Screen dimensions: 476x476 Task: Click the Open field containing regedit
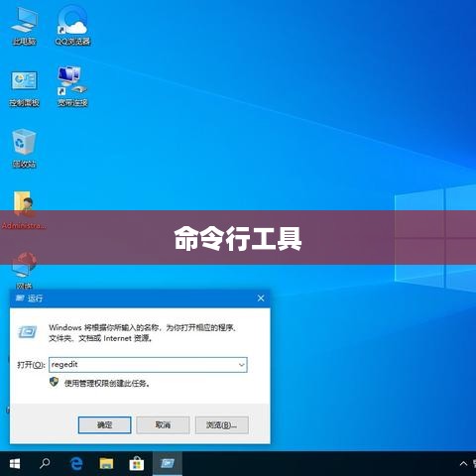(x=148, y=365)
